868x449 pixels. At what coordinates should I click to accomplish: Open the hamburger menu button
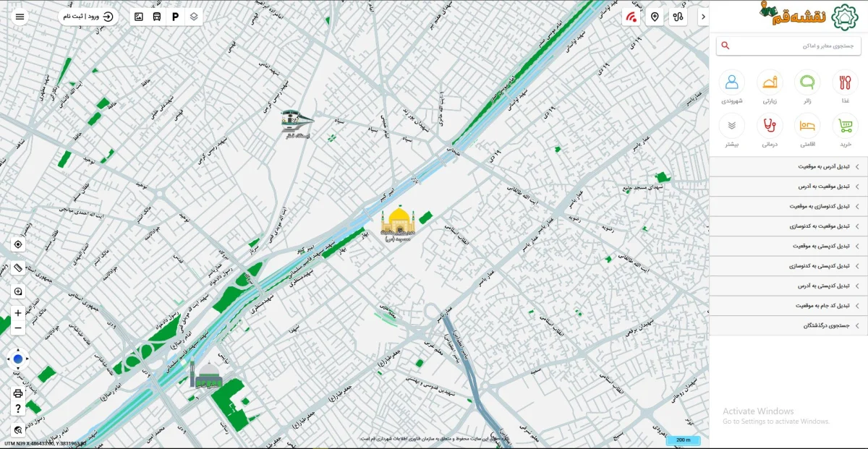pyautogui.click(x=20, y=16)
